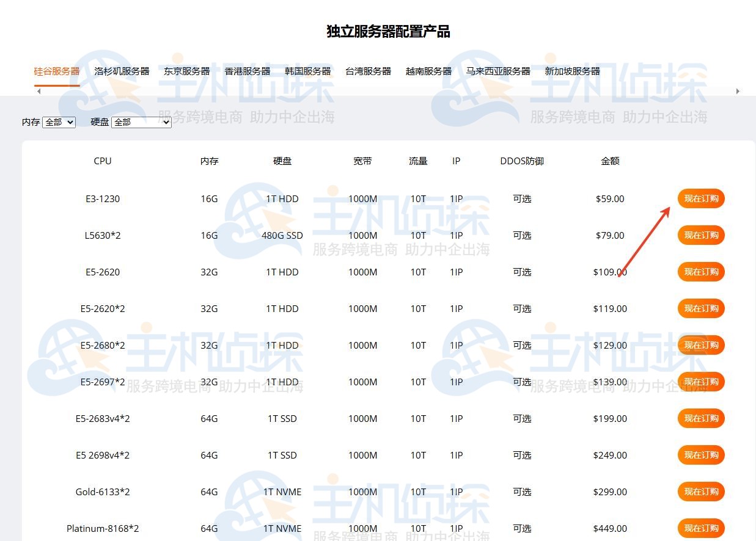Open the 东京服务器 tab
The width and height of the screenshot is (756, 541).
187,71
